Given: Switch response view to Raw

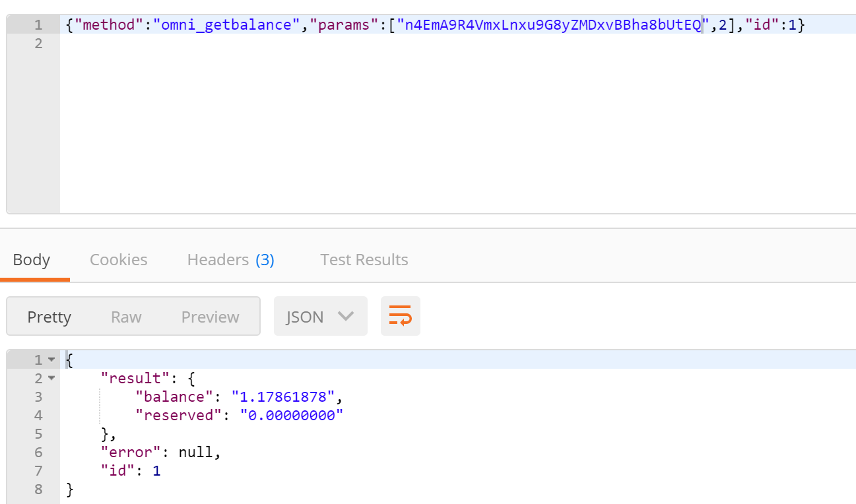Looking at the screenshot, I should [125, 316].
